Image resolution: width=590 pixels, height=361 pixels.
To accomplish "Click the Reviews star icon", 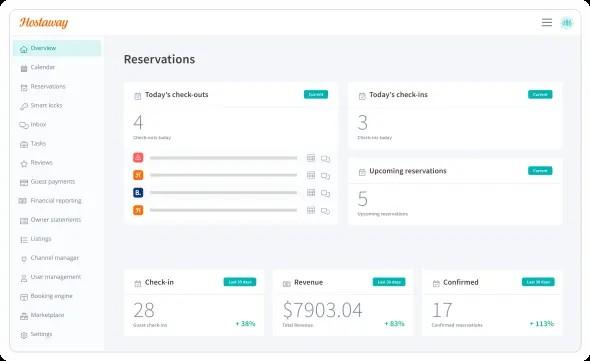I will click(x=24, y=163).
